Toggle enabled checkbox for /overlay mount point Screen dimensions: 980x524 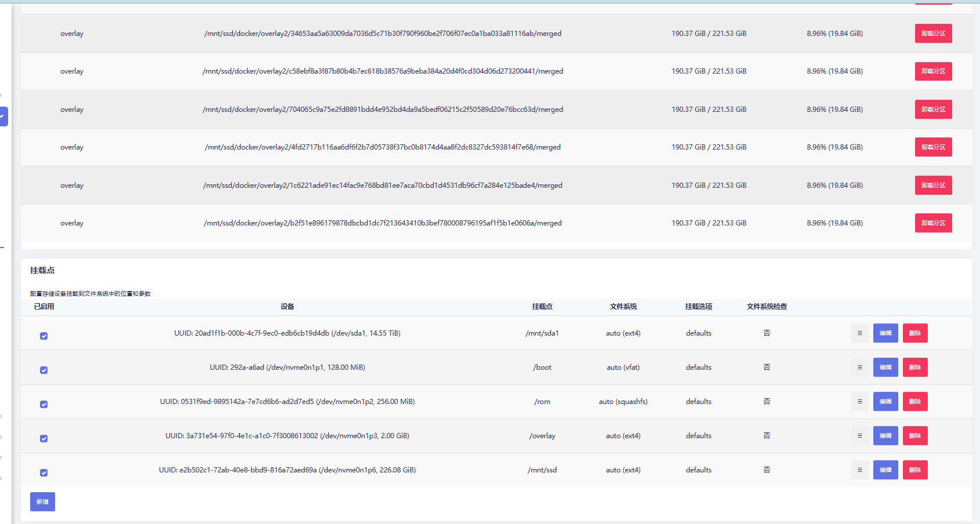(44, 439)
